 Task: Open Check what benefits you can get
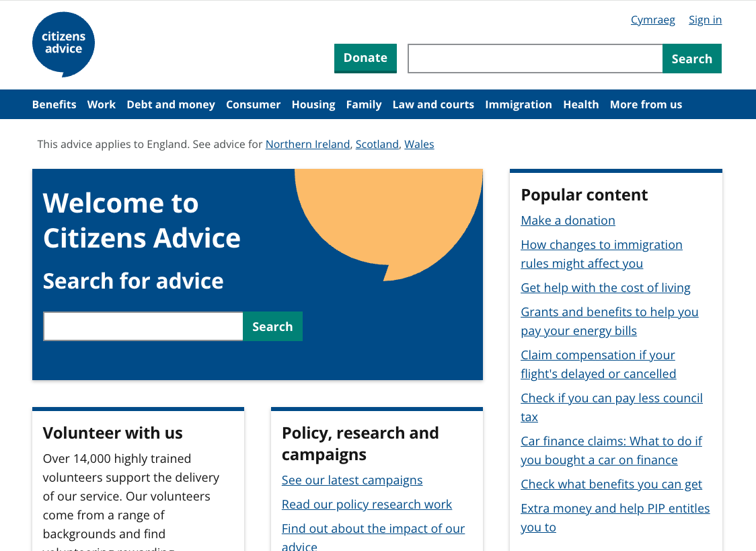coord(611,484)
